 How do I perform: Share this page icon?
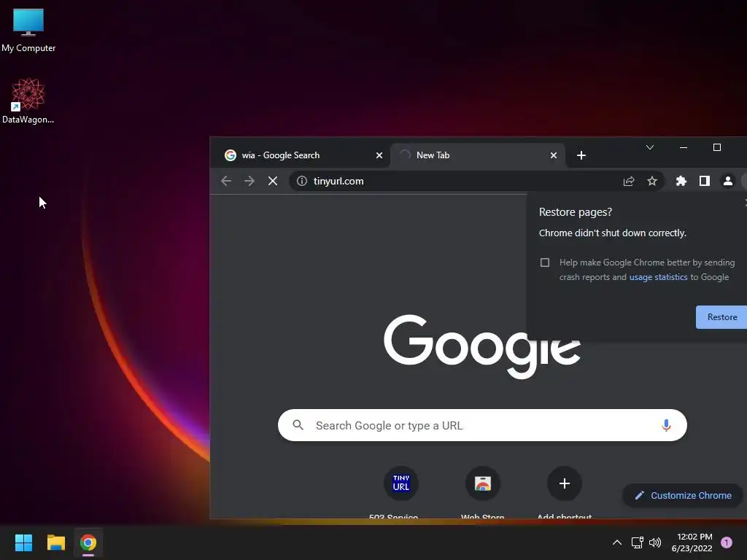(x=629, y=181)
